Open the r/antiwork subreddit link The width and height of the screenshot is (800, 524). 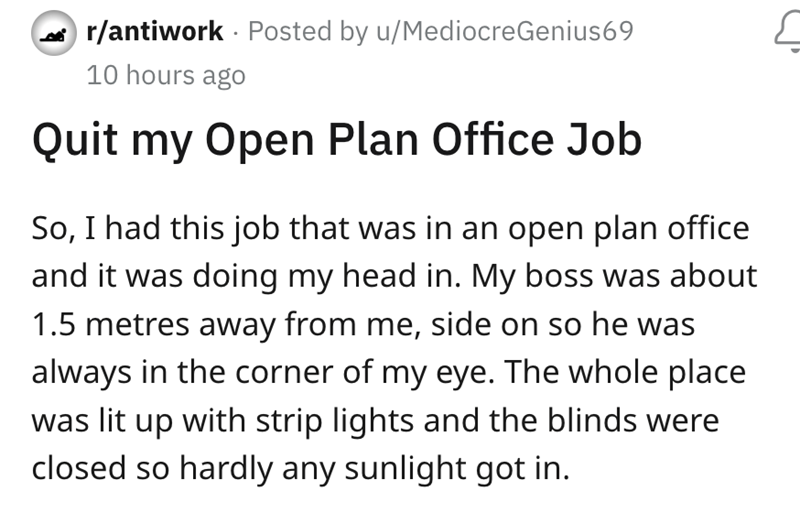point(155,31)
